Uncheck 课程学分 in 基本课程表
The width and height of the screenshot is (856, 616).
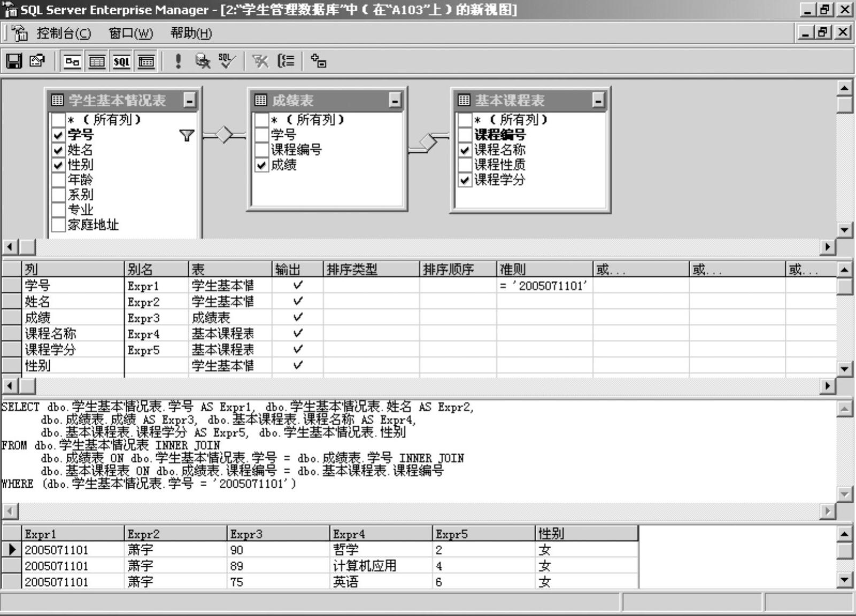465,180
